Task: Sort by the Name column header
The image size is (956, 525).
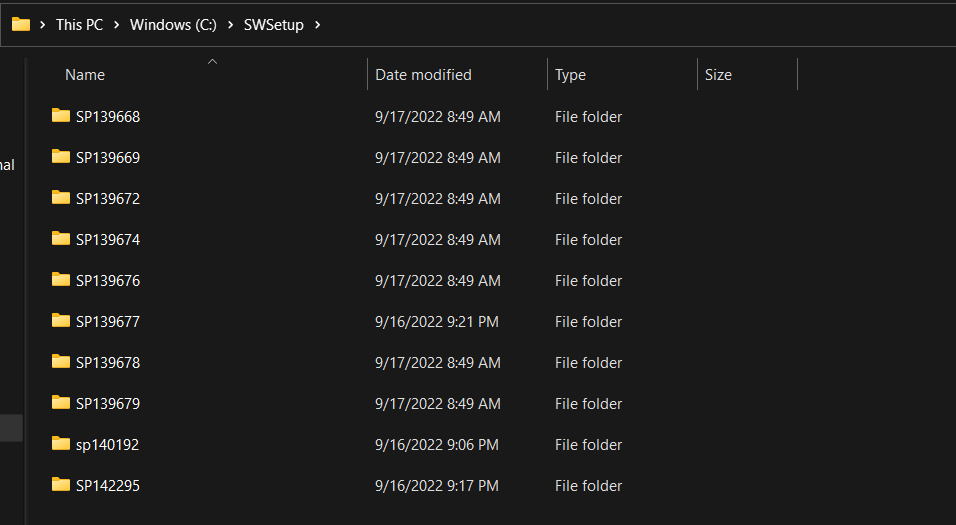Action: pyautogui.click(x=85, y=75)
